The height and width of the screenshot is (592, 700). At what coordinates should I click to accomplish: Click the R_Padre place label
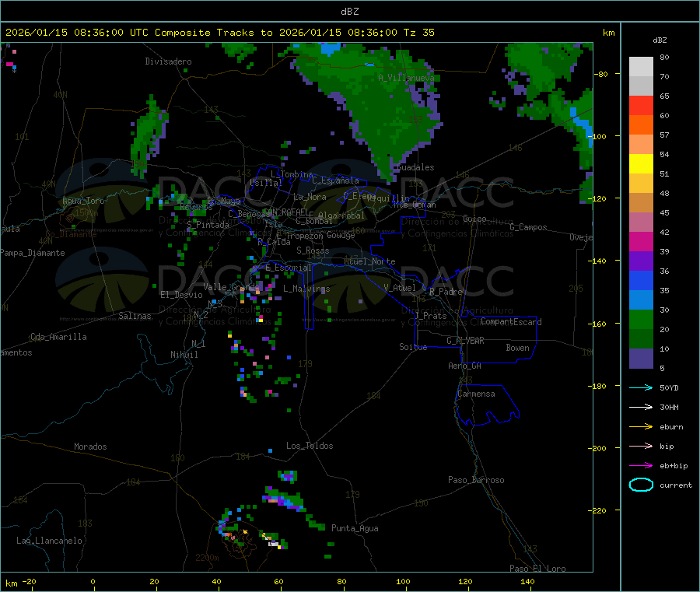click(x=446, y=292)
